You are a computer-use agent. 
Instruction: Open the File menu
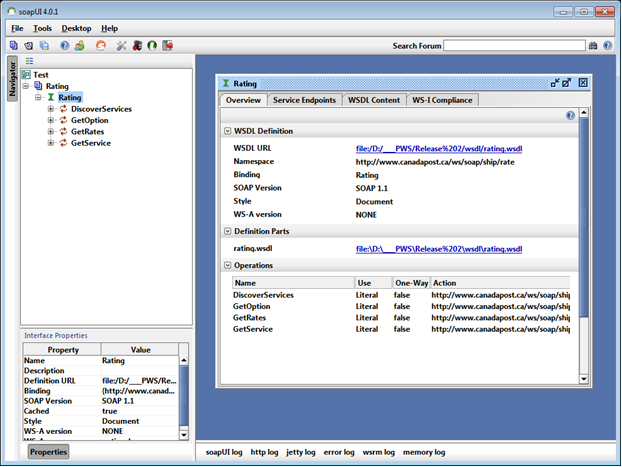17,29
